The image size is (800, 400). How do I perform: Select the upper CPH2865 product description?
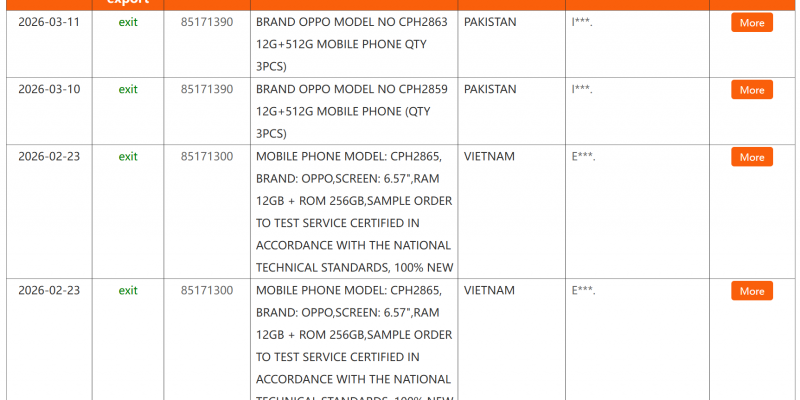click(x=354, y=212)
